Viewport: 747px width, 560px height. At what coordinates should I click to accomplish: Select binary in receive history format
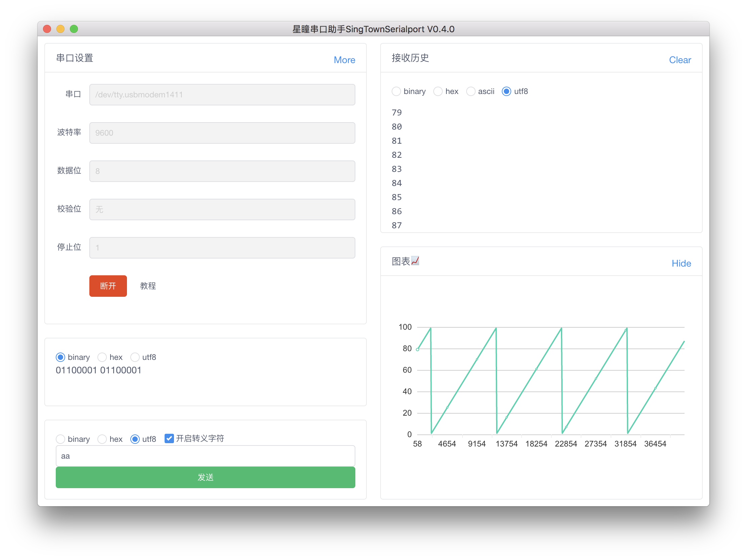(396, 91)
